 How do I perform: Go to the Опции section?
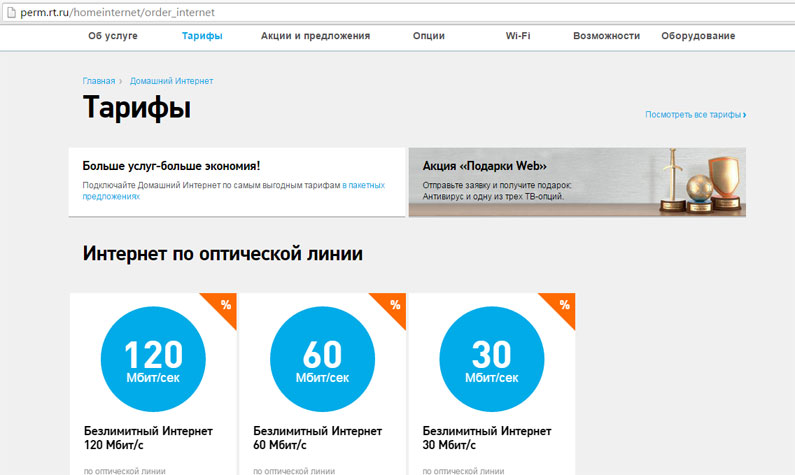[428, 36]
